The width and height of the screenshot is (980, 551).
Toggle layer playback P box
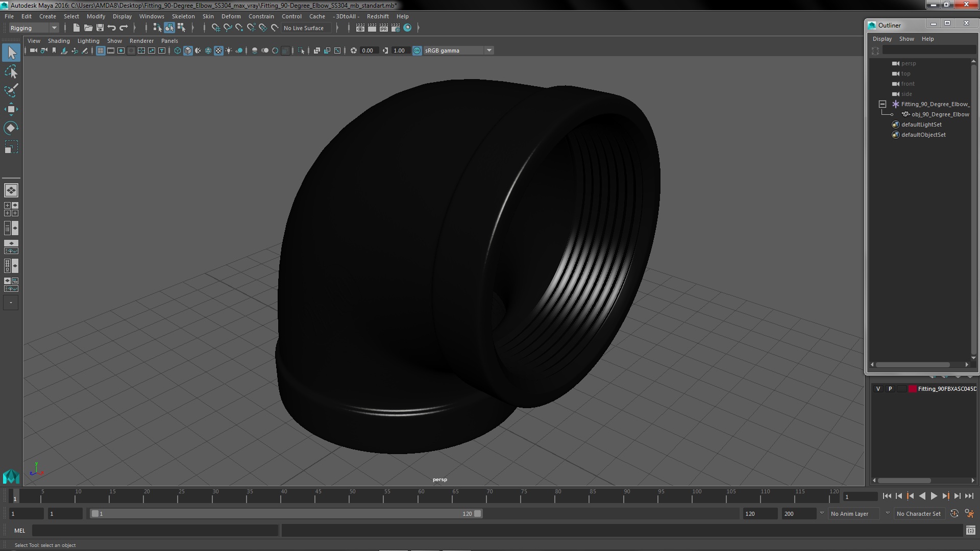[890, 389]
